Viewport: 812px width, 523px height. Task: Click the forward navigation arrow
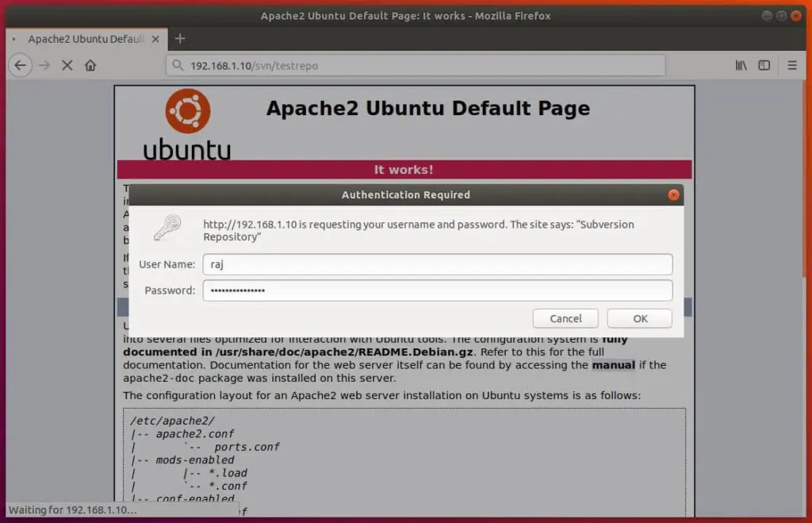click(x=44, y=65)
